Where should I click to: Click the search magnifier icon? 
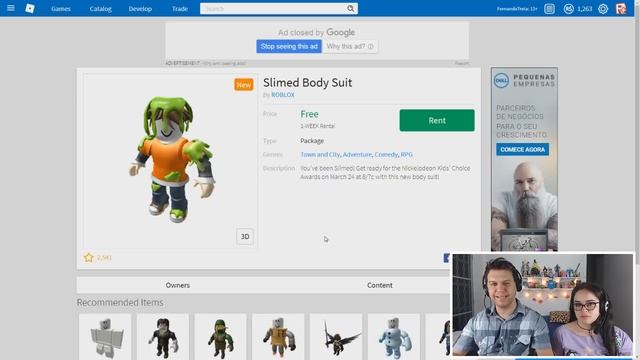coord(351,9)
